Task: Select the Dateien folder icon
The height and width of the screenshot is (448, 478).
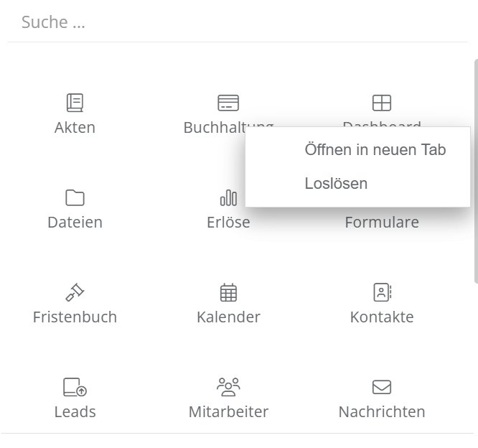Action: click(x=75, y=197)
